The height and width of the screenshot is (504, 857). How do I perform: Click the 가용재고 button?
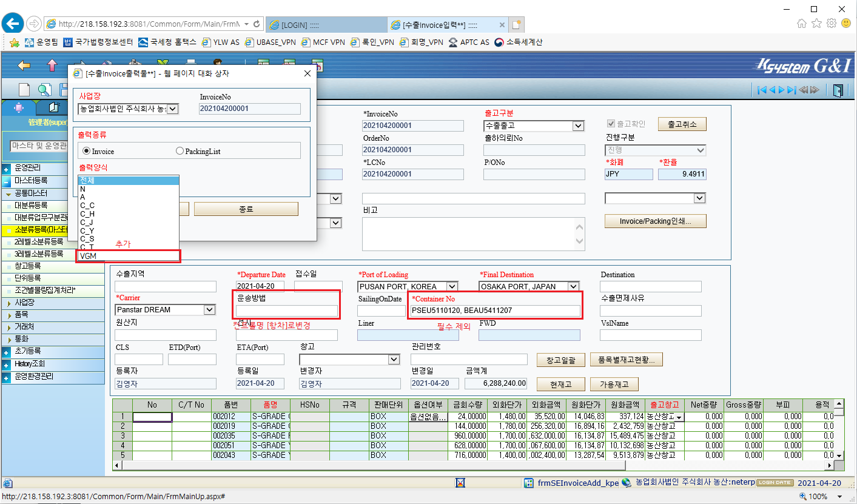tap(614, 384)
